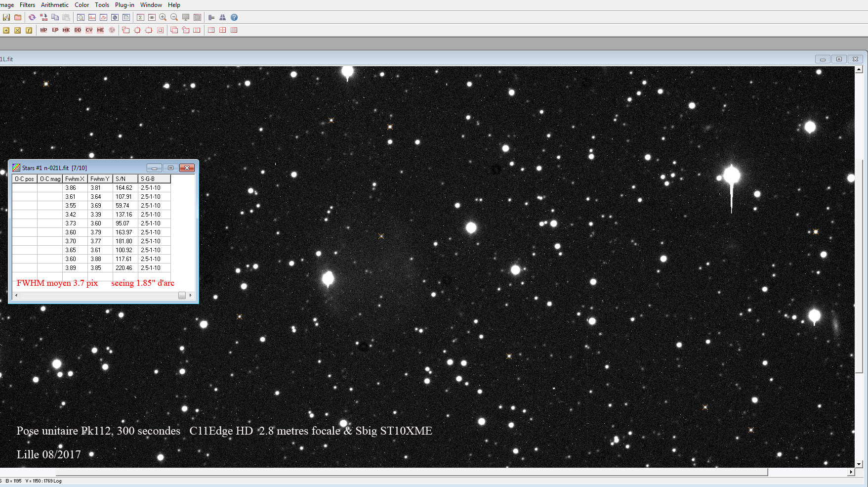Sort by the O-C mag column header
The height and width of the screenshot is (487, 868).
[x=50, y=179]
